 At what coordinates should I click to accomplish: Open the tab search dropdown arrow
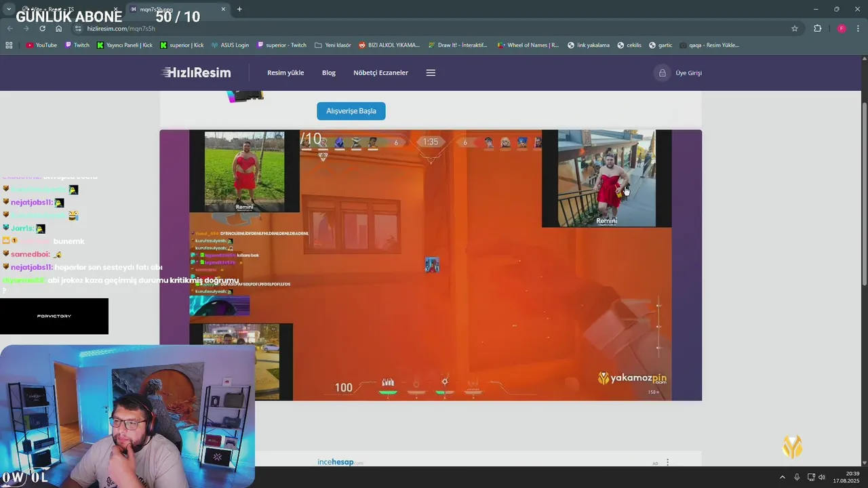point(9,9)
